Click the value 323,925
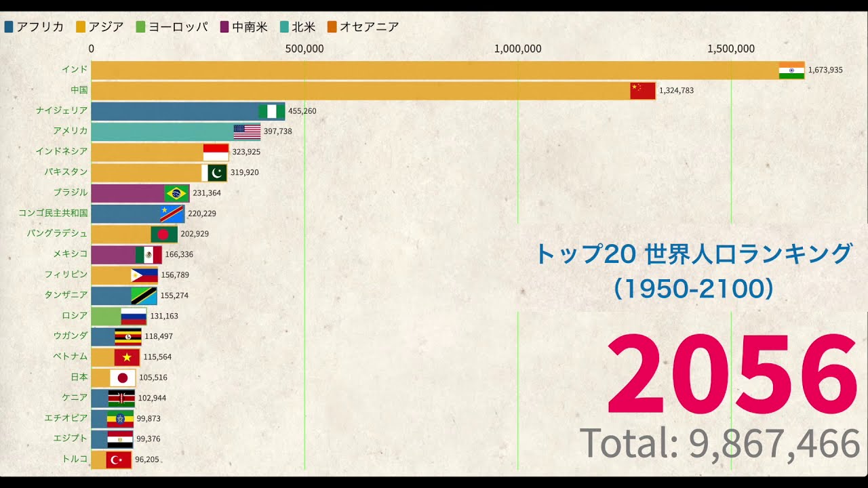This screenshot has width=868, height=488. [x=246, y=152]
